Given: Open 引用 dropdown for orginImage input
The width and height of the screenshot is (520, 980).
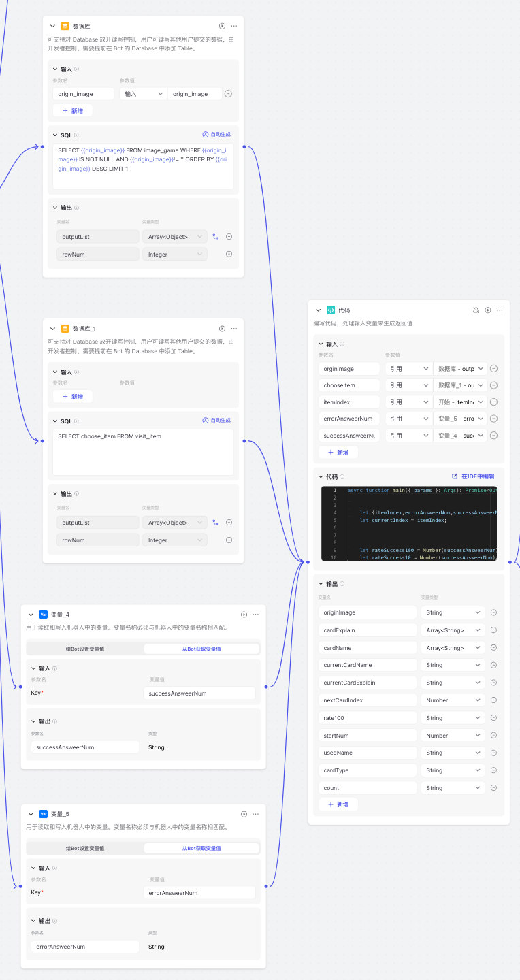Looking at the screenshot, I should 408,368.
